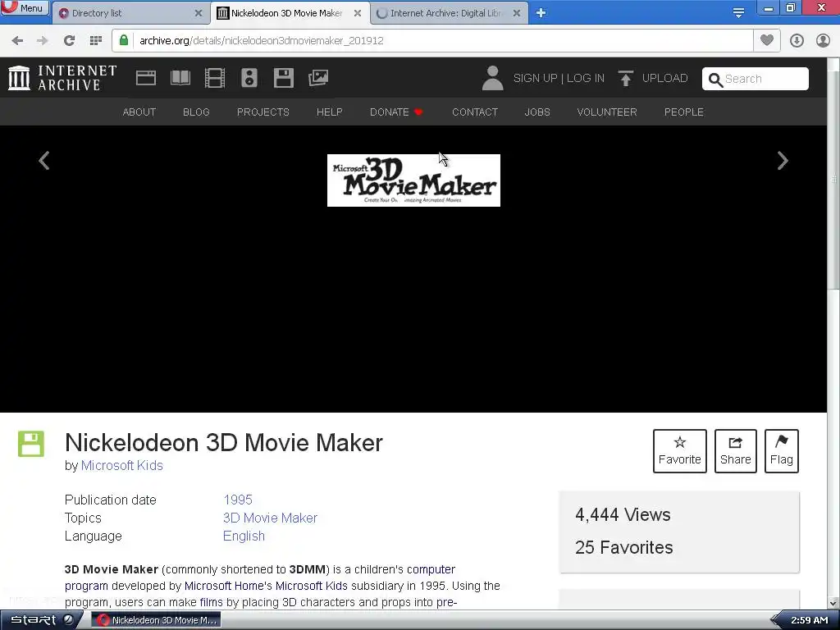Open the DONATE menu item
Viewport: 840px width, 630px height.
396,112
